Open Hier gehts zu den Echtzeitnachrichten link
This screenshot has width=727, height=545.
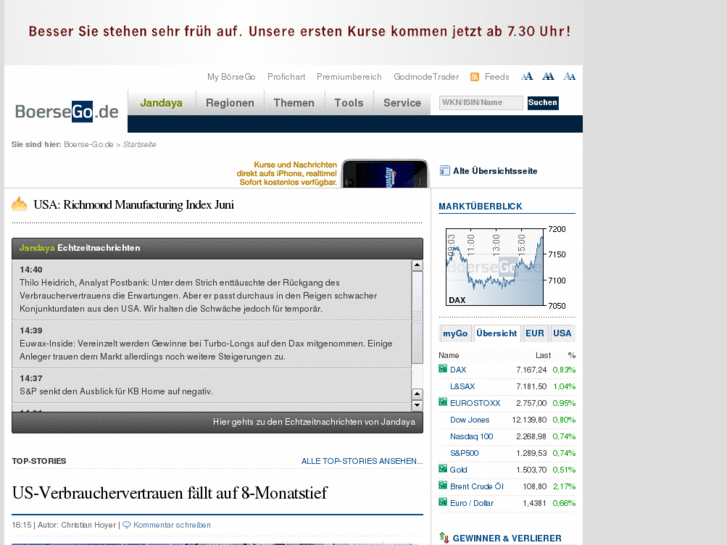pyautogui.click(x=314, y=422)
